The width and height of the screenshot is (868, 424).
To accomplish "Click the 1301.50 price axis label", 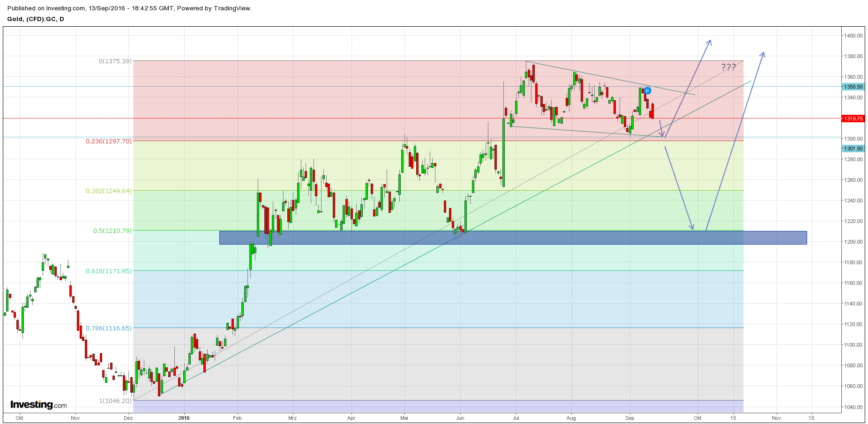I will tap(853, 149).
